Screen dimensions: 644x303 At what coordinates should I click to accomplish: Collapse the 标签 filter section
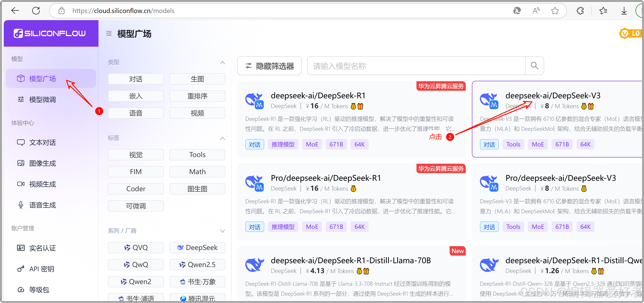222,138
